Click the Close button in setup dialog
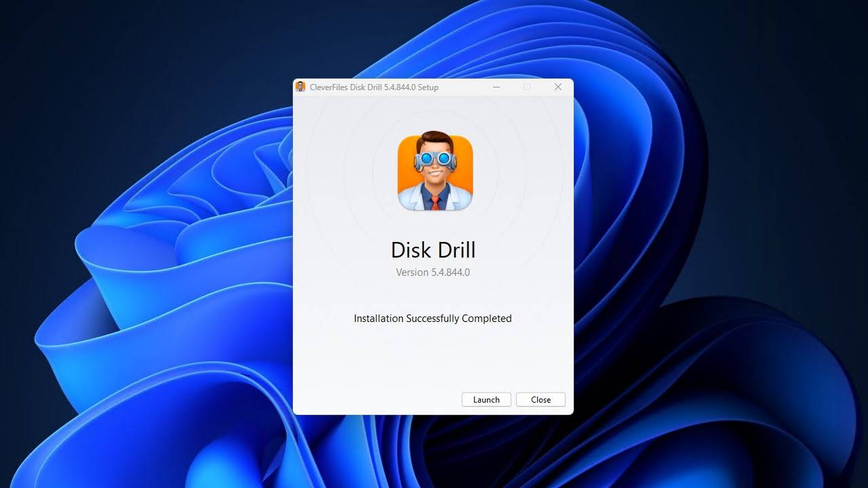The height and width of the screenshot is (488, 868). pos(540,399)
